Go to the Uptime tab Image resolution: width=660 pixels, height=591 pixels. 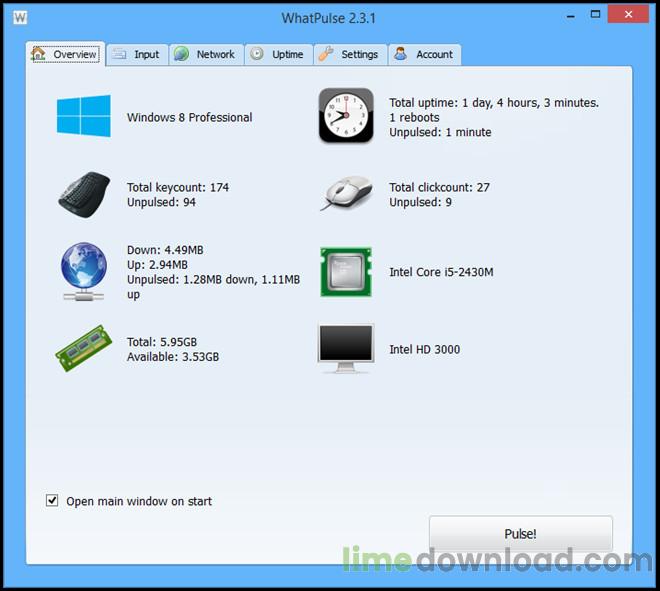[x=279, y=54]
